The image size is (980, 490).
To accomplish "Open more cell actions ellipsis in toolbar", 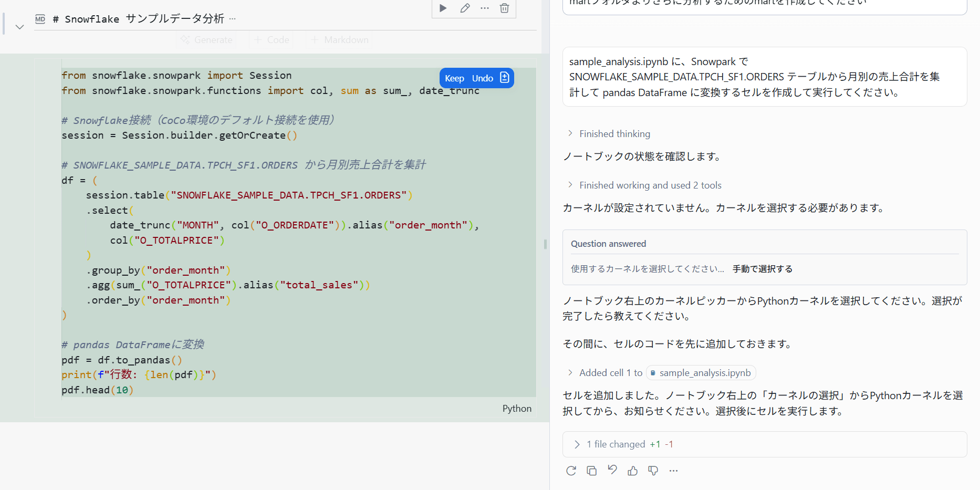I will point(484,8).
